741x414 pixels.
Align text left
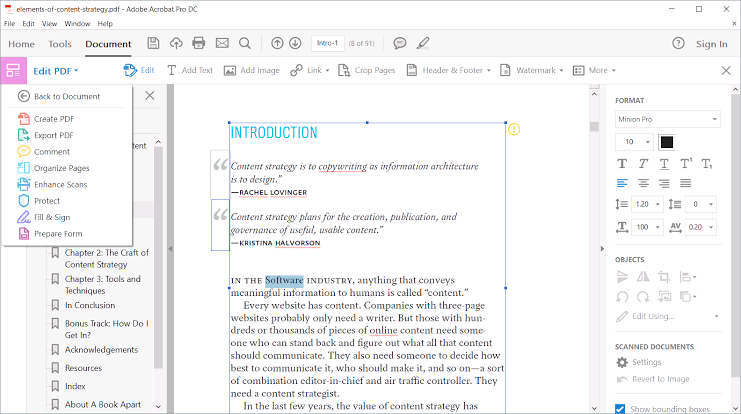[622, 183]
